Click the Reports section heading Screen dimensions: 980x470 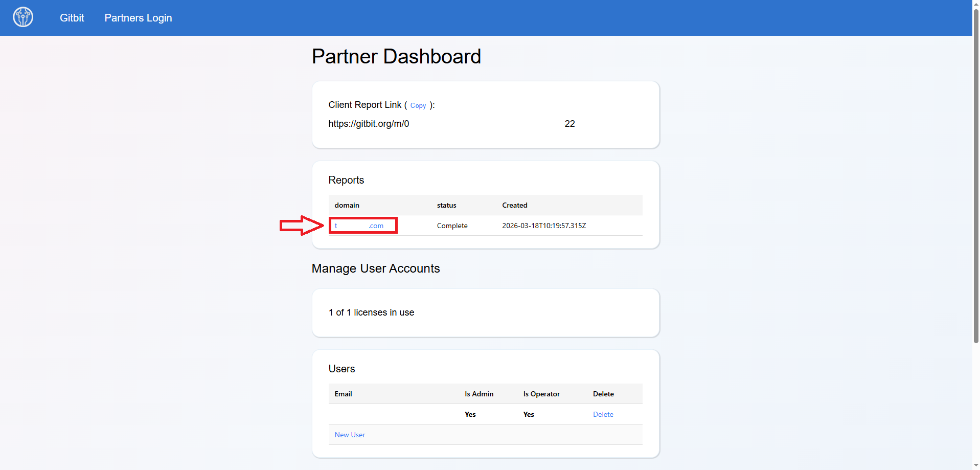(x=346, y=180)
